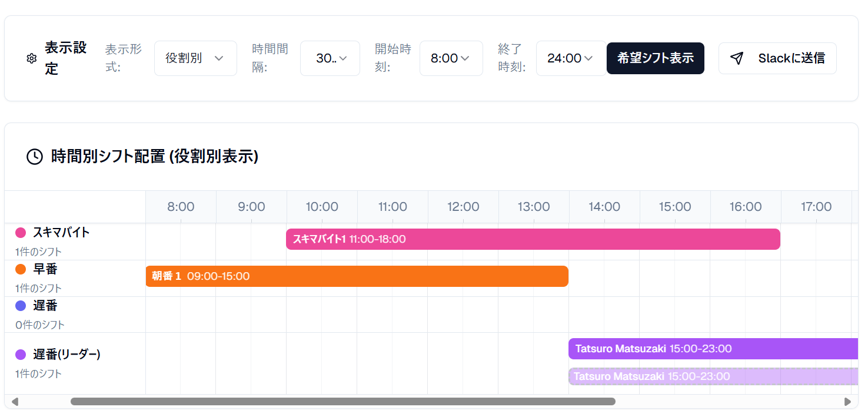Image resolution: width=868 pixels, height=410 pixels.
Task: Click the clock icon beside 時間別シフト配置
Action: point(35,157)
